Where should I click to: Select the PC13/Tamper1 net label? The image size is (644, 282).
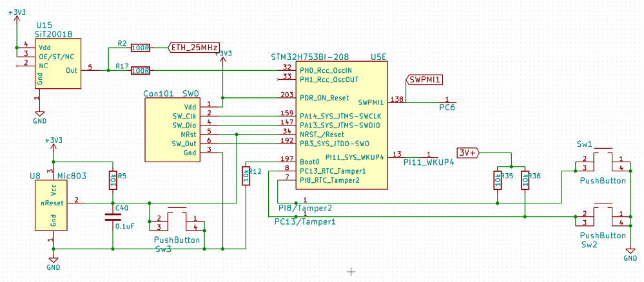click(x=305, y=222)
